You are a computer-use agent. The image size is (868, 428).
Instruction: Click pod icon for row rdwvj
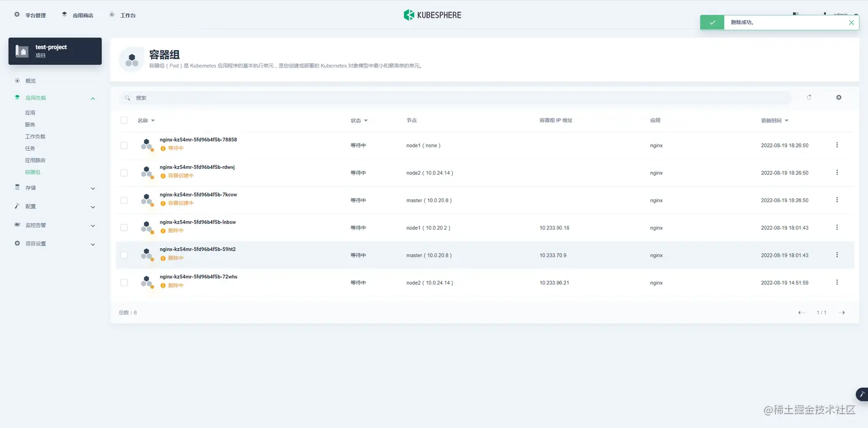(147, 172)
